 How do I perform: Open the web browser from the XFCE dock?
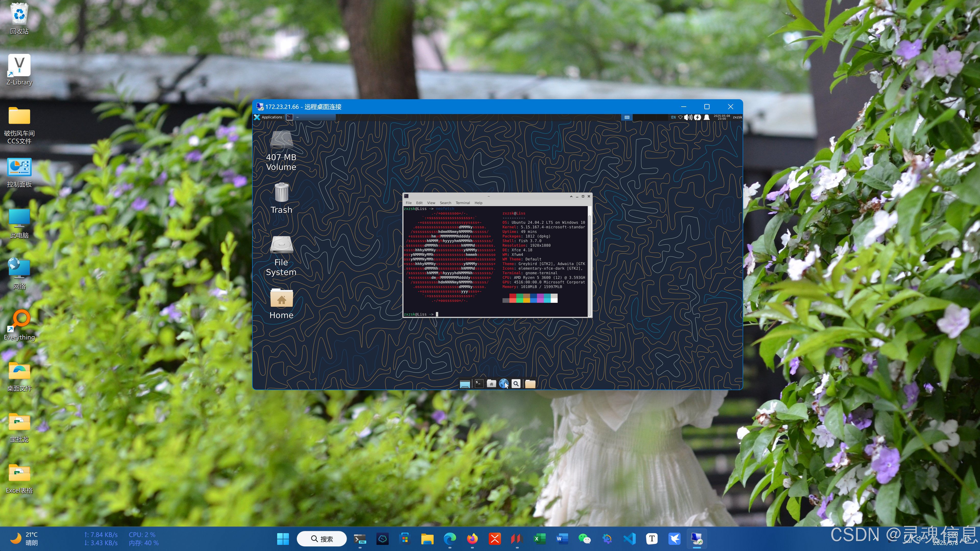tap(503, 384)
